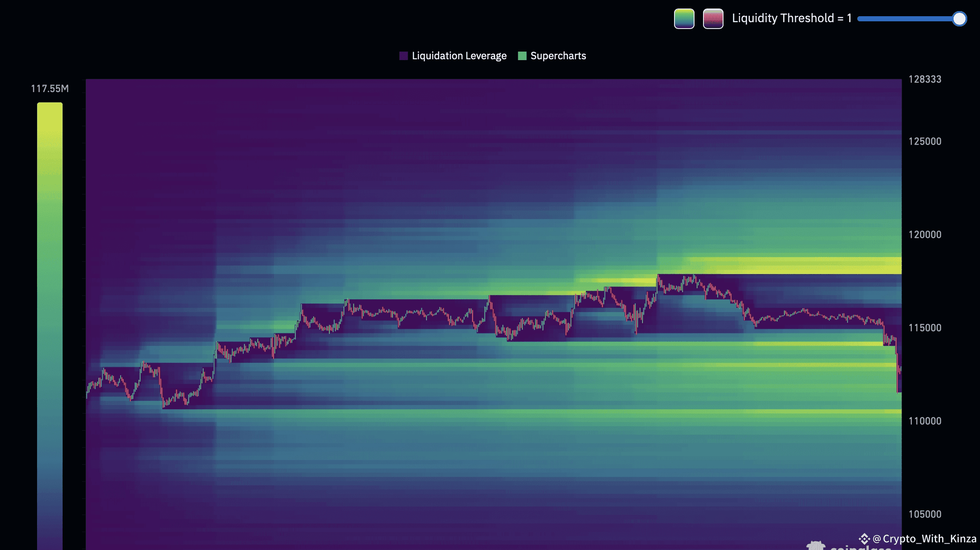The width and height of the screenshot is (980, 550).
Task: Click the 125000 price axis label
Action: click(x=925, y=142)
